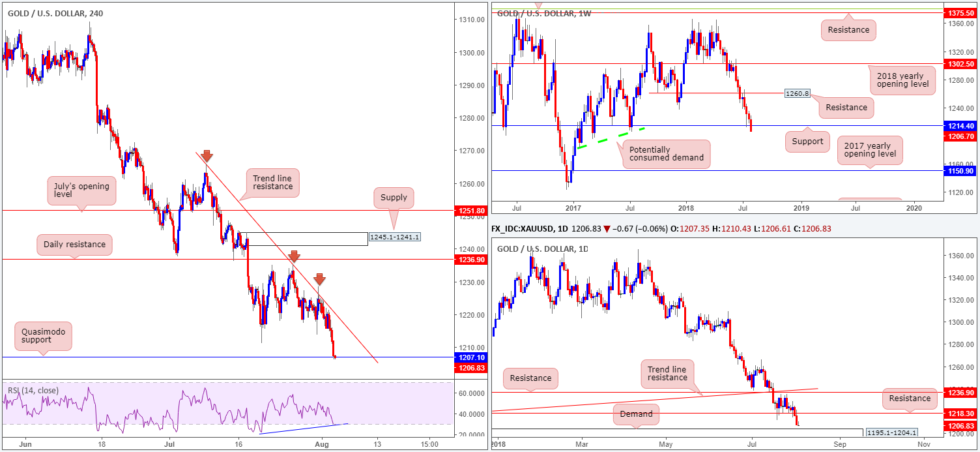Screen dimensions: 980x452
Task: Click the 'Resistance' callout beside 1218.30 on the daily chart
Action: 910,399
